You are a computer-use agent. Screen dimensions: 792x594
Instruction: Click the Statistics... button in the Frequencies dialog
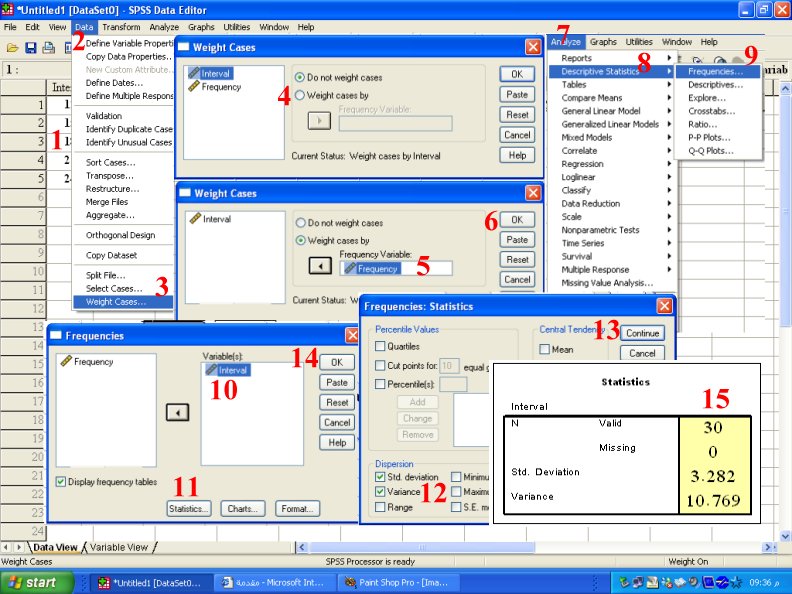click(189, 509)
